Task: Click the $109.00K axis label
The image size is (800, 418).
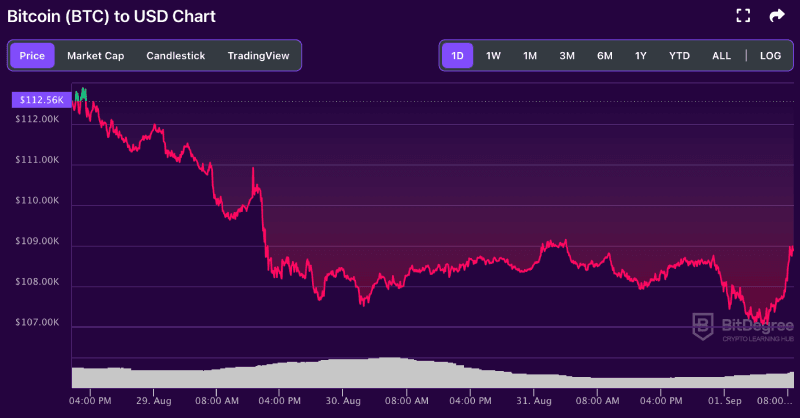Action: click(37, 241)
